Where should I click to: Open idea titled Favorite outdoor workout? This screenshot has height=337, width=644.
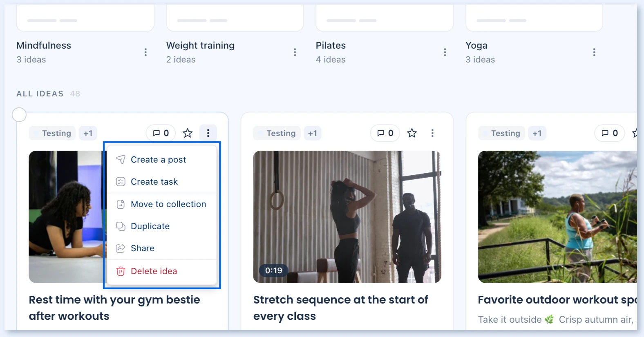(557, 300)
